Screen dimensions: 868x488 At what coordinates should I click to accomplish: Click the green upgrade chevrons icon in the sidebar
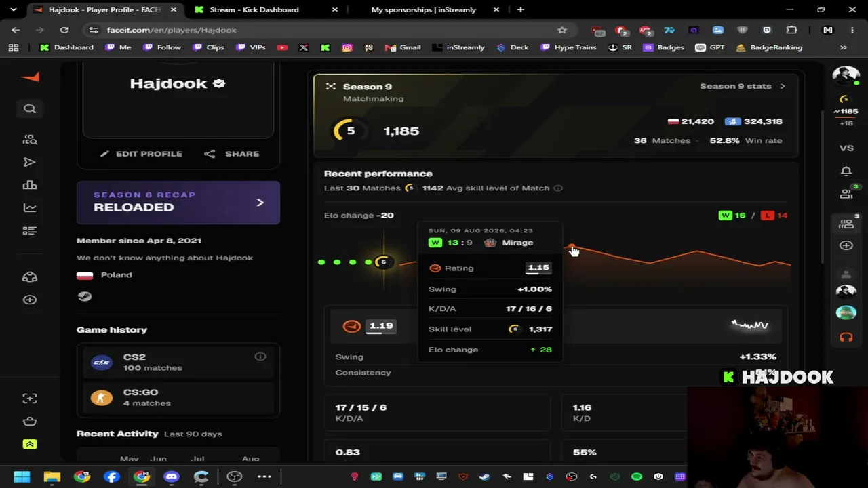click(30, 444)
